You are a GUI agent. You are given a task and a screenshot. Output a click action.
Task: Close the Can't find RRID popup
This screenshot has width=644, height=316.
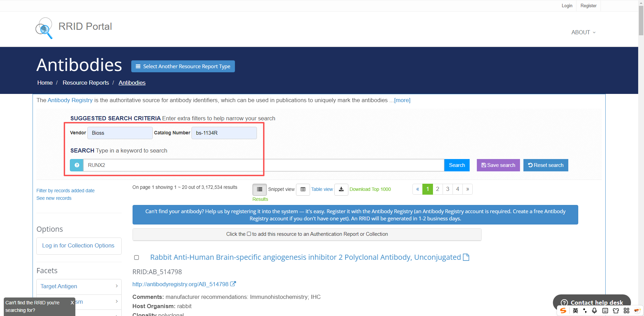point(72,303)
